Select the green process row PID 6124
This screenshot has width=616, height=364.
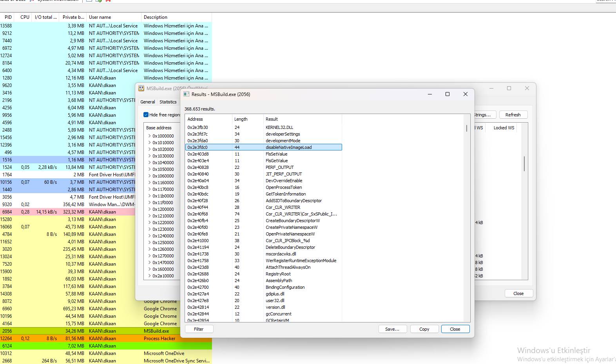click(106, 346)
